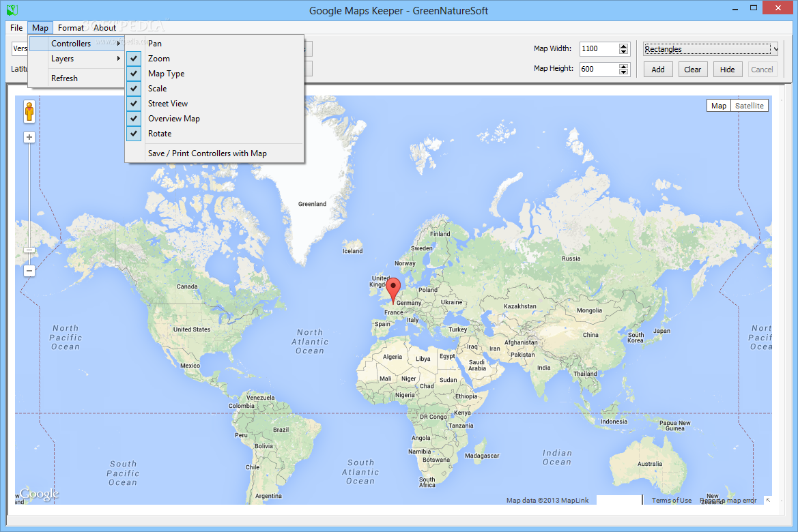Click the Indian Ocean label
The image size is (798, 532).
tap(557, 457)
